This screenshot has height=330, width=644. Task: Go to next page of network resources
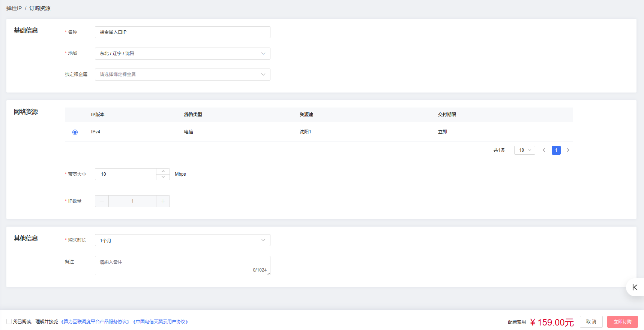[568, 150]
